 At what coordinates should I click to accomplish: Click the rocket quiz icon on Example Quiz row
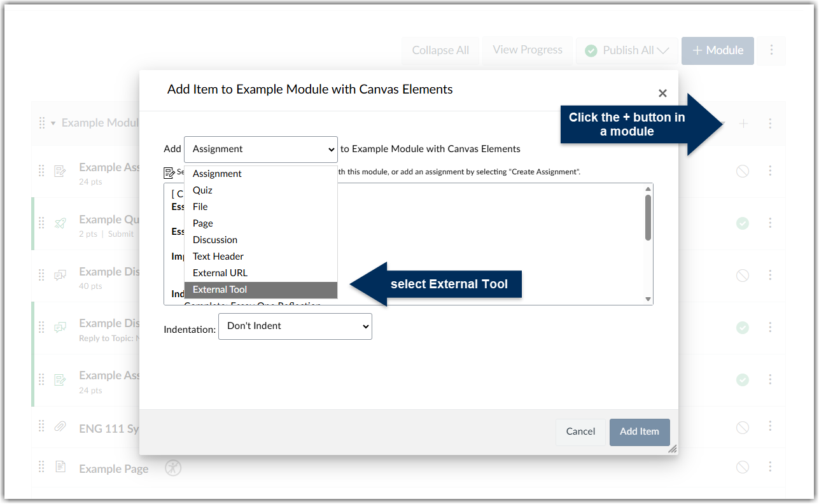tap(60, 223)
